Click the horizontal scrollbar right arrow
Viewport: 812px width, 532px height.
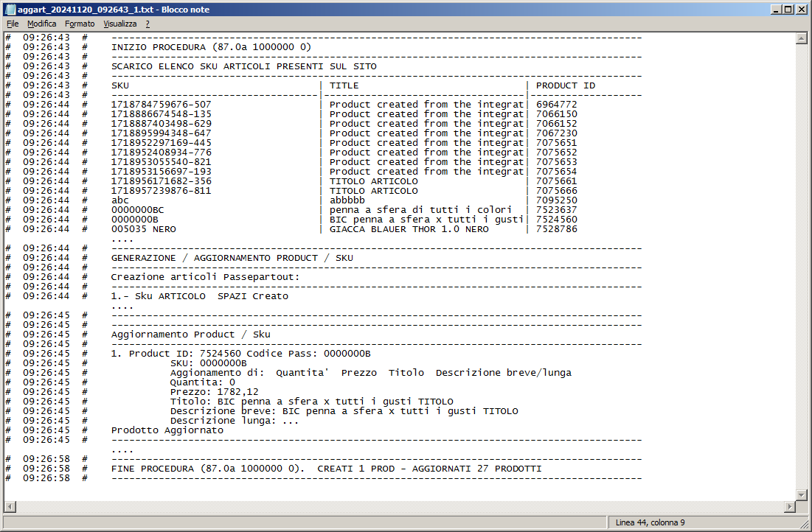click(790, 507)
